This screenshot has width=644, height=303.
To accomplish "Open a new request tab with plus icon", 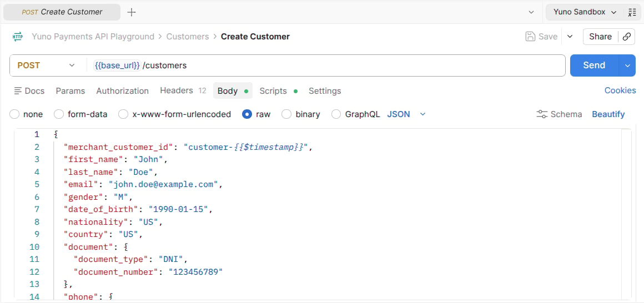I will pos(132,12).
